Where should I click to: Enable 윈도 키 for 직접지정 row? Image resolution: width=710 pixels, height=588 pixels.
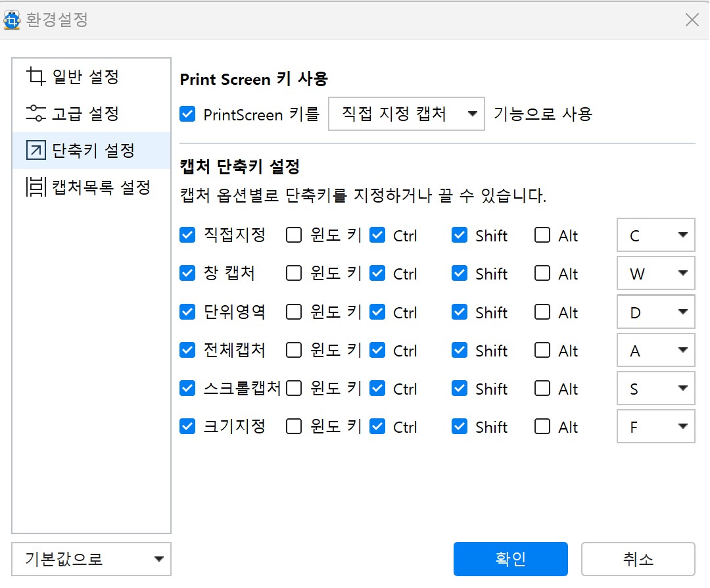pyautogui.click(x=294, y=235)
